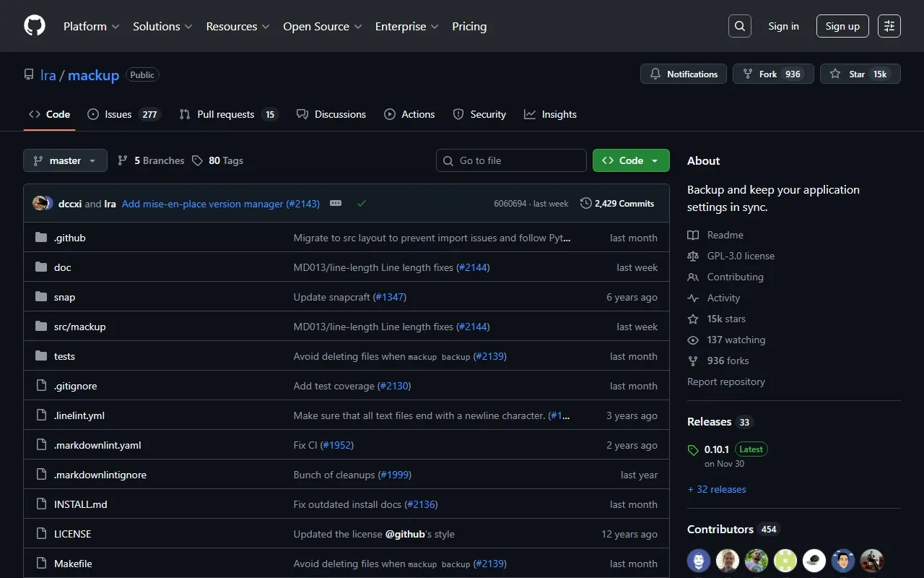Expand the green Code dropdown button
This screenshot has height=578, width=924.
pos(631,160)
